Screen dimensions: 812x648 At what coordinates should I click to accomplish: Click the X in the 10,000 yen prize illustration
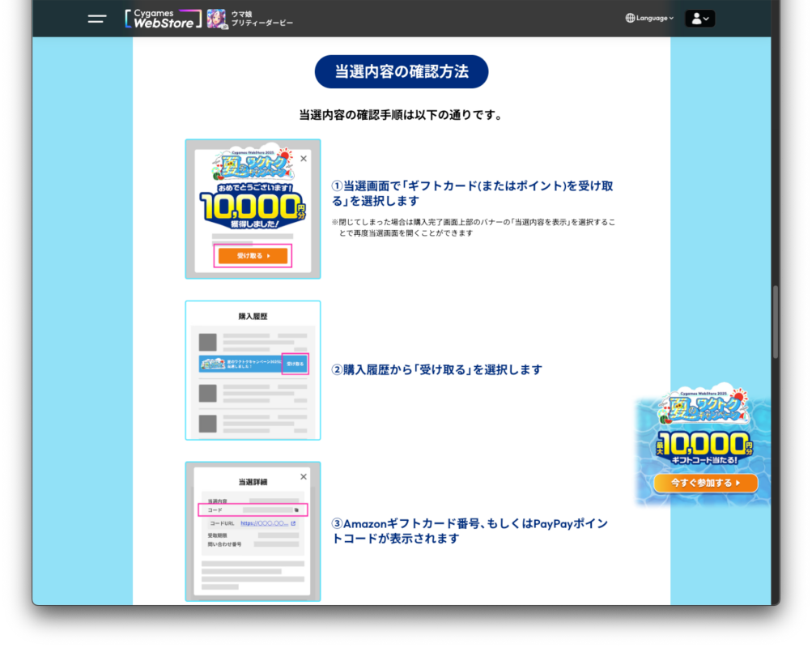304,159
